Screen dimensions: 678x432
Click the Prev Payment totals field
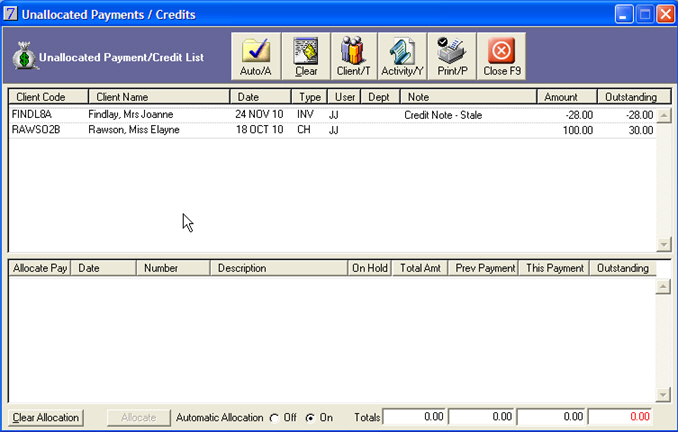point(482,417)
